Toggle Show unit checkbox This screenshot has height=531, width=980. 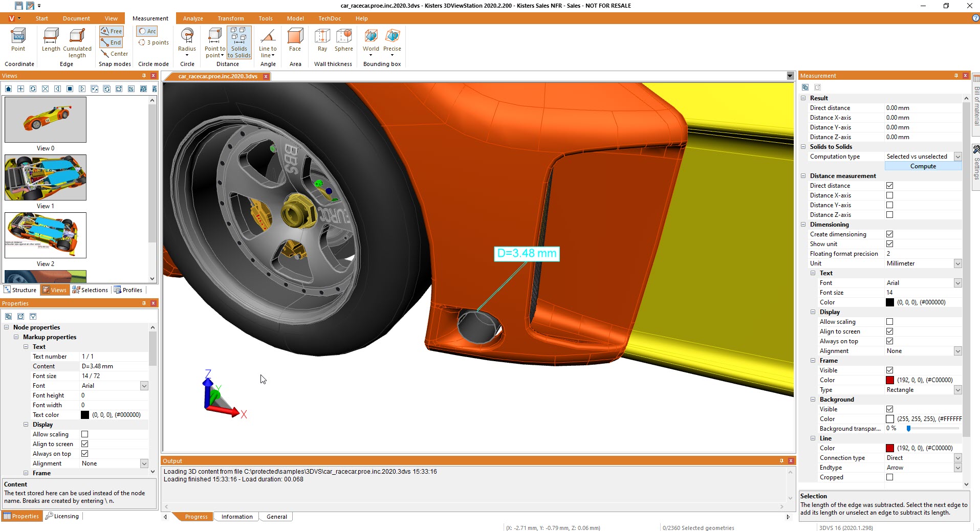pyautogui.click(x=889, y=244)
